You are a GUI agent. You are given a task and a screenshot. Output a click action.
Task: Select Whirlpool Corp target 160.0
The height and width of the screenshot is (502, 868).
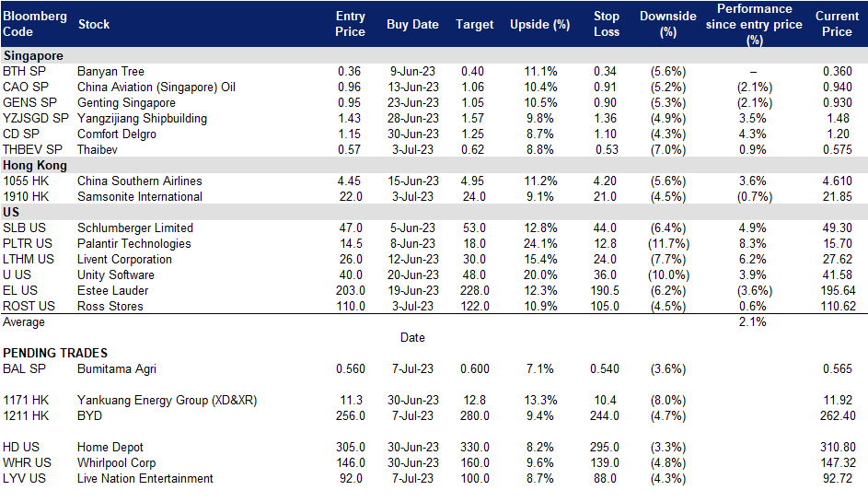pyautogui.click(x=474, y=462)
